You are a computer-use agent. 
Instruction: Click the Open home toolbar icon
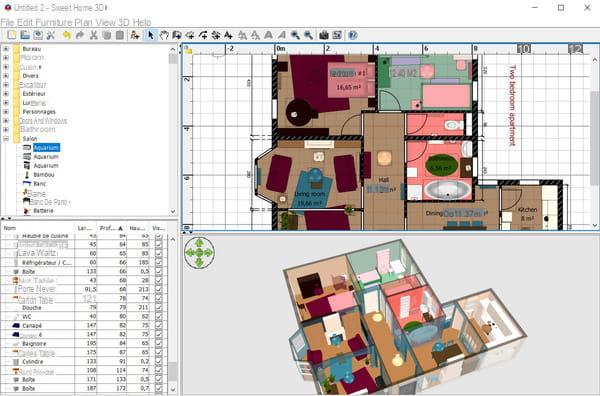(25, 35)
